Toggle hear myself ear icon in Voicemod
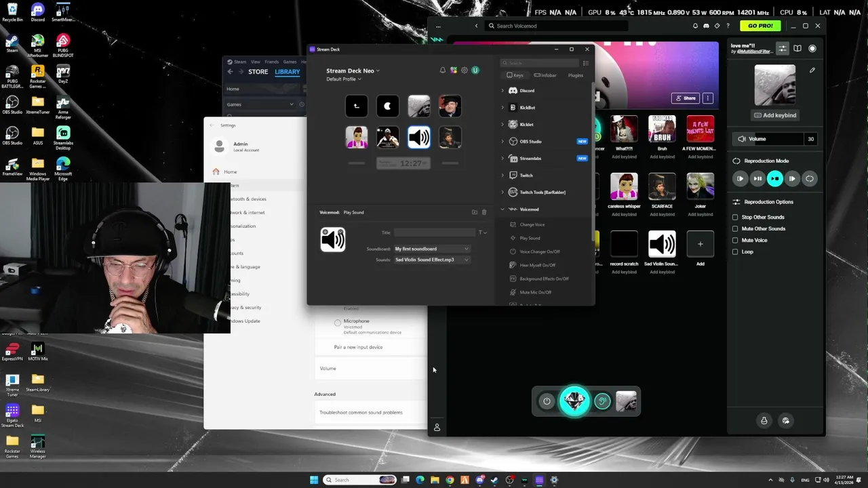Image resolution: width=868 pixels, height=488 pixels. [x=602, y=401]
